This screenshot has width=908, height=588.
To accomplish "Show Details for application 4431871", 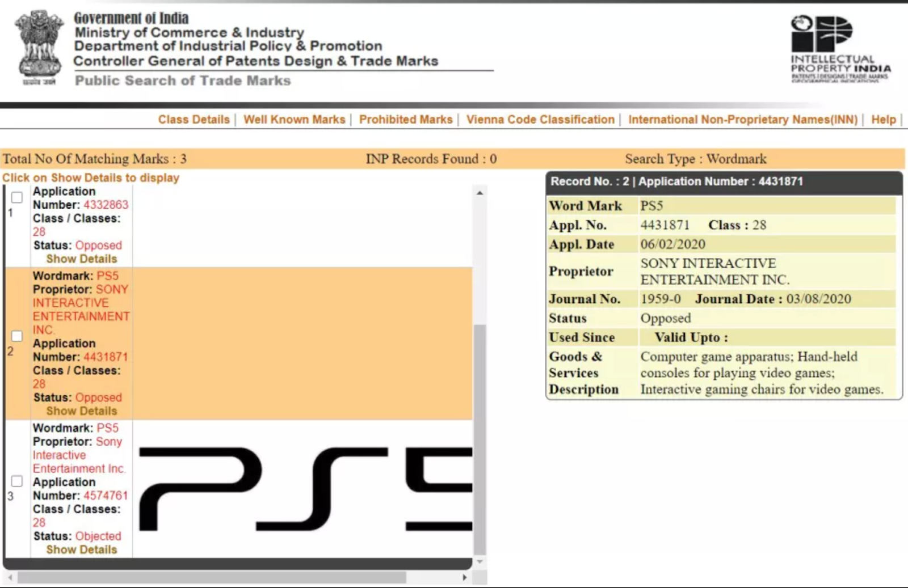I will click(82, 411).
